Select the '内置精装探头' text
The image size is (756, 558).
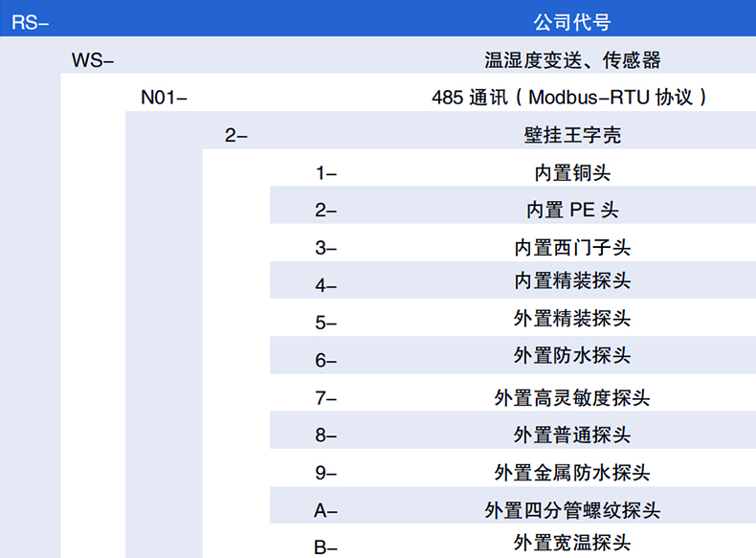(572, 280)
